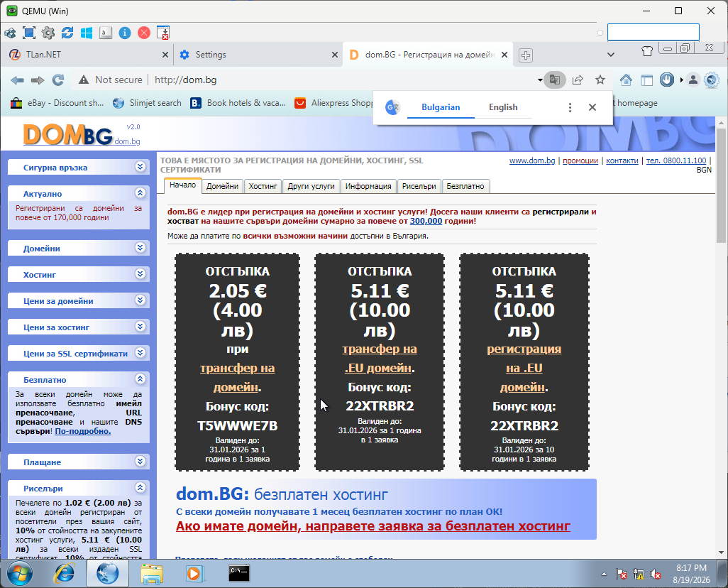Viewport: 728px width, 588px height.
Task: Close the TLan.NET tab
Action: tap(165, 55)
